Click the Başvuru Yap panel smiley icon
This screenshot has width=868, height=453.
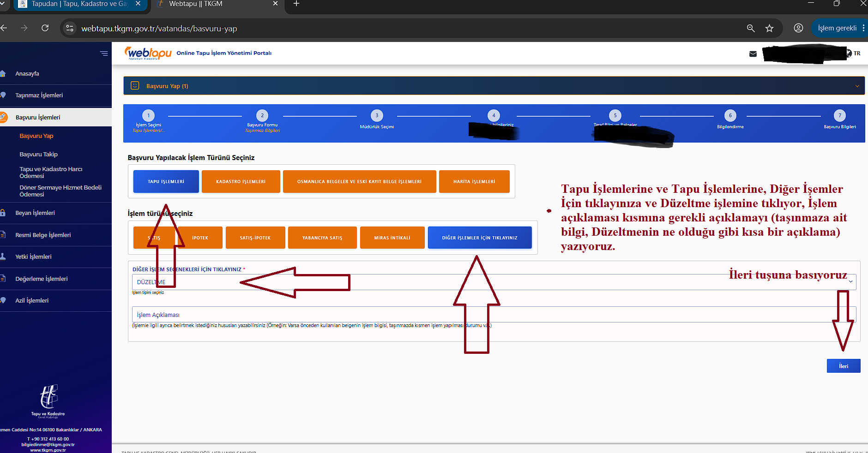(135, 86)
